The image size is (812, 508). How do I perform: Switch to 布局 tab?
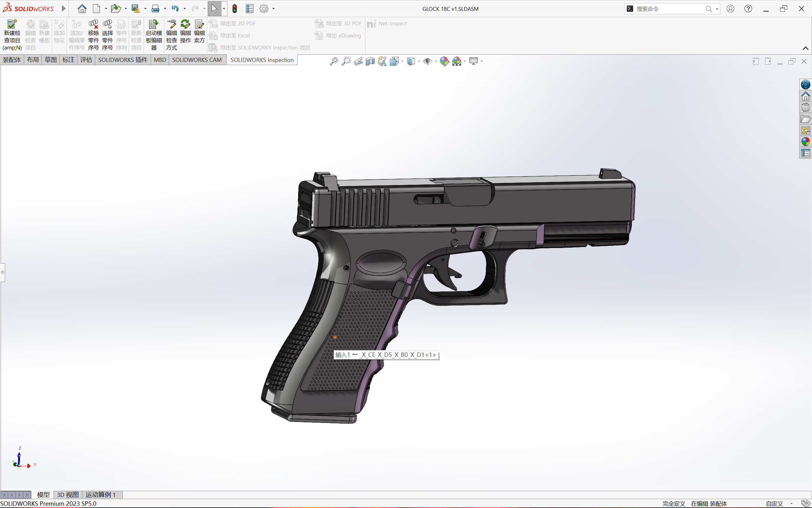point(33,60)
